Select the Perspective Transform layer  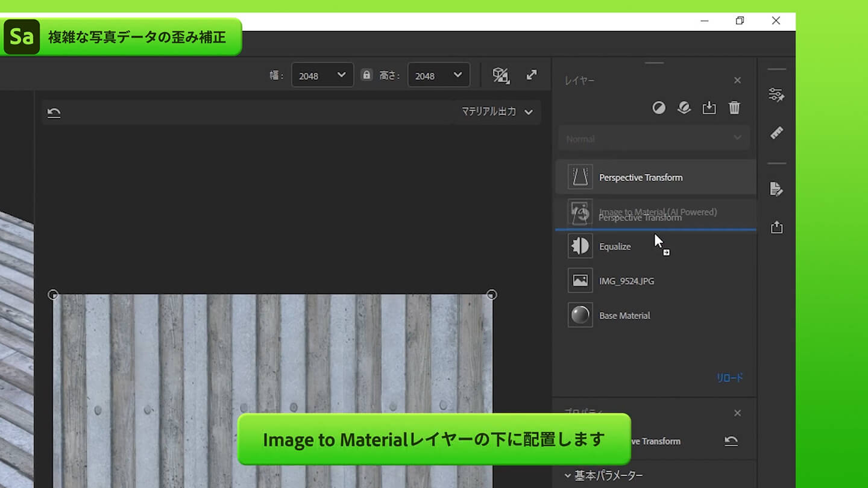(x=656, y=177)
